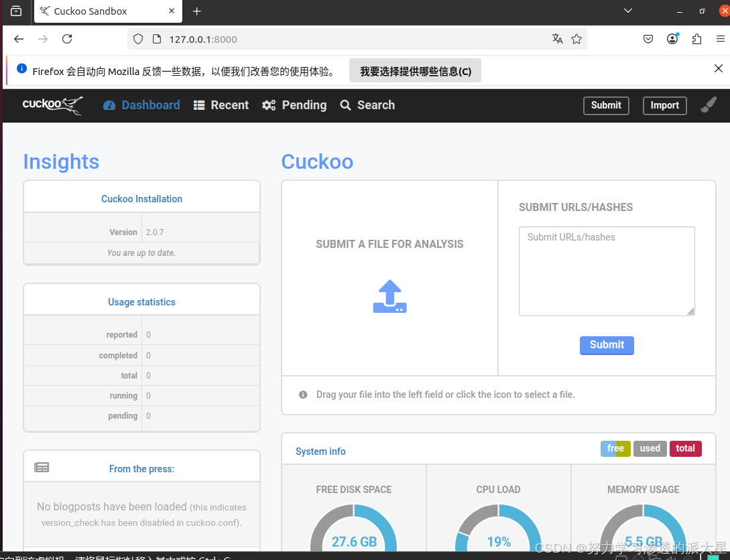Image resolution: width=730 pixels, height=560 pixels.
Task: Click the page info icon in address bar
Action: click(x=157, y=39)
